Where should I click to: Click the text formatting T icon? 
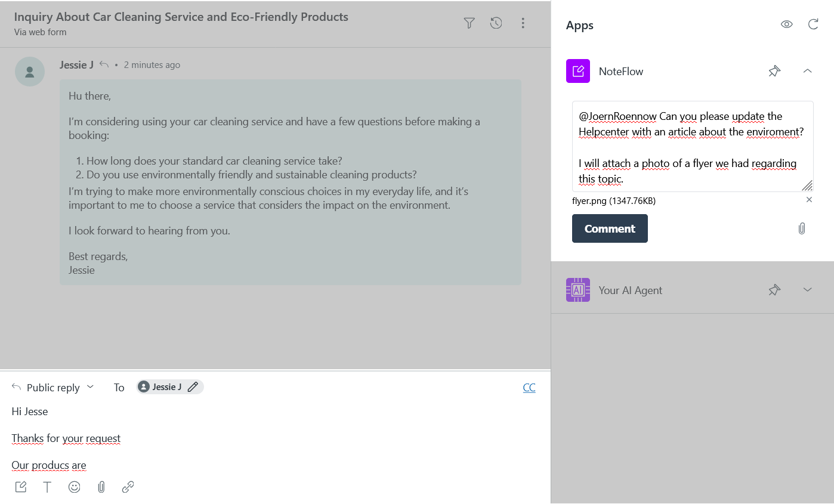click(47, 487)
